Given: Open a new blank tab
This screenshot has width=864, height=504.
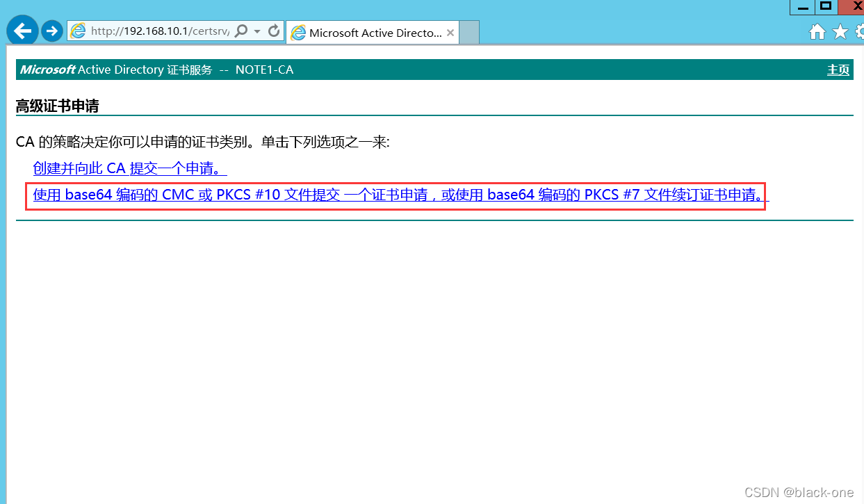Looking at the screenshot, I should click(x=469, y=33).
